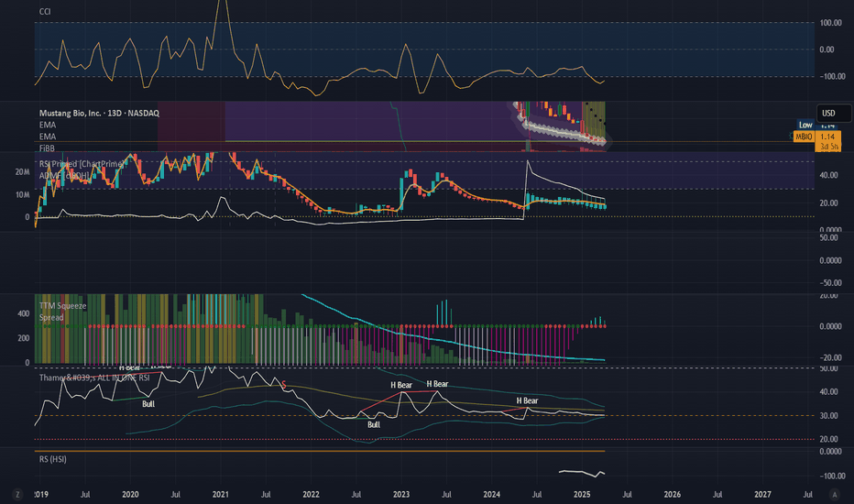Click the Bull label near early 2020
The width and height of the screenshot is (854, 504).
click(148, 404)
